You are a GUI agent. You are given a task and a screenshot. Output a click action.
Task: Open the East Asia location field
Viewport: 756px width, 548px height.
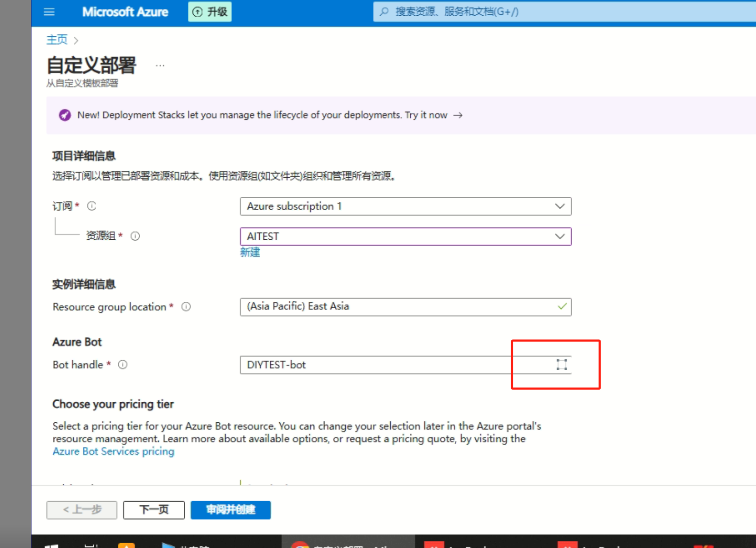405,307
